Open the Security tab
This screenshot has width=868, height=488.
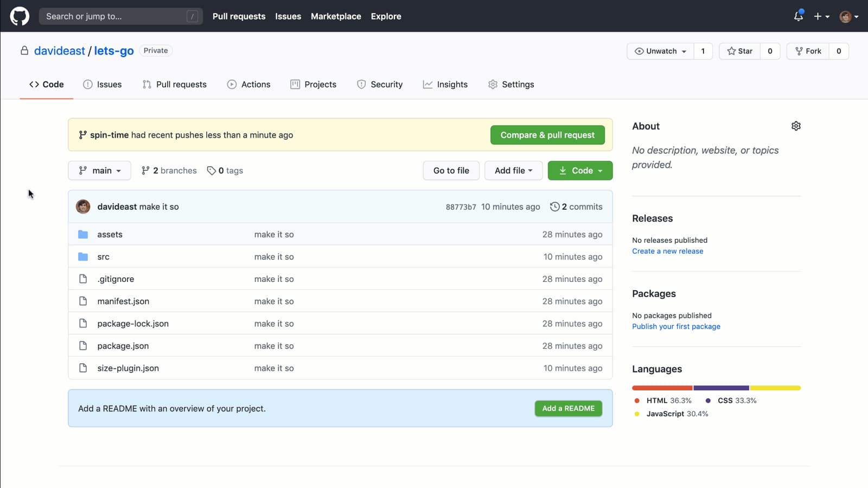380,85
